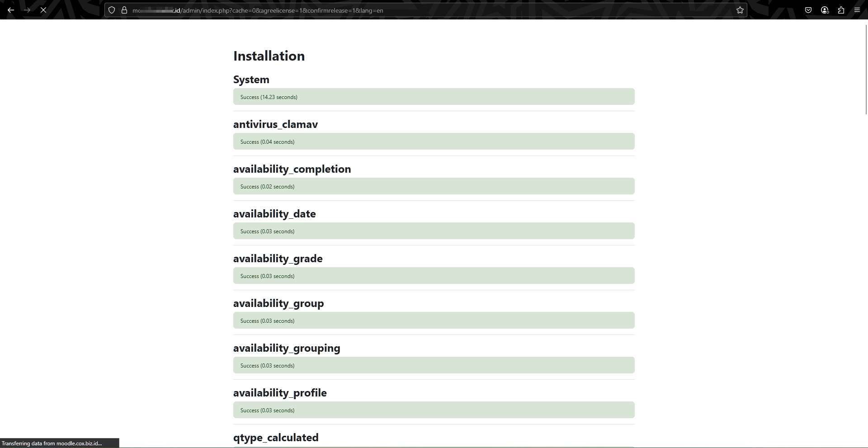Click the shield tracking-protection icon

point(112,10)
